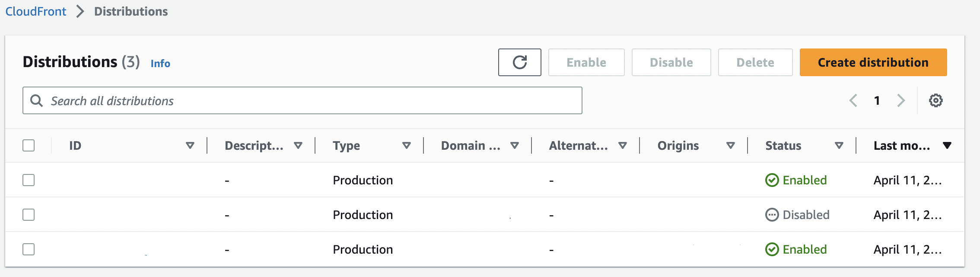Open the CloudFront breadcrumb link
This screenshot has height=277, width=980.
coord(36,11)
